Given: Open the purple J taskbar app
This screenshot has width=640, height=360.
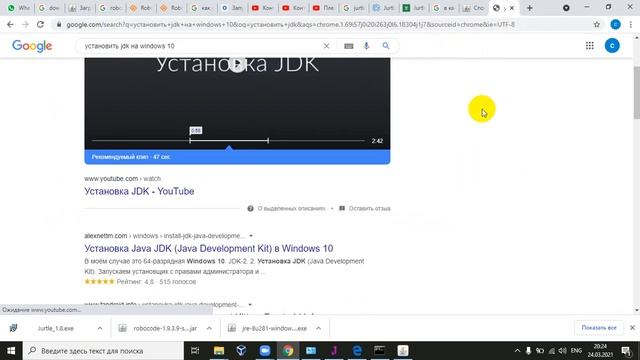Looking at the screenshot, I should (x=334, y=351).
